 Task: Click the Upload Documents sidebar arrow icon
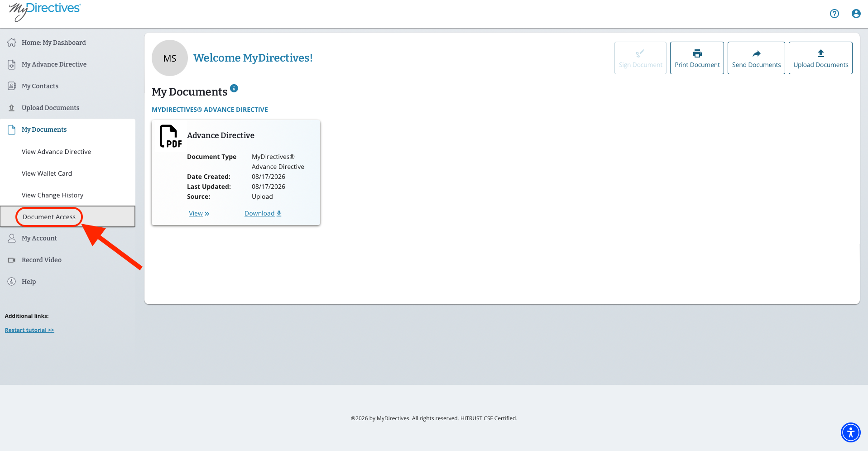tap(12, 108)
